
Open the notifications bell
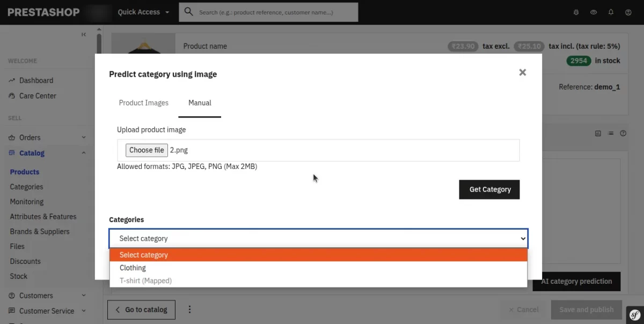(611, 12)
